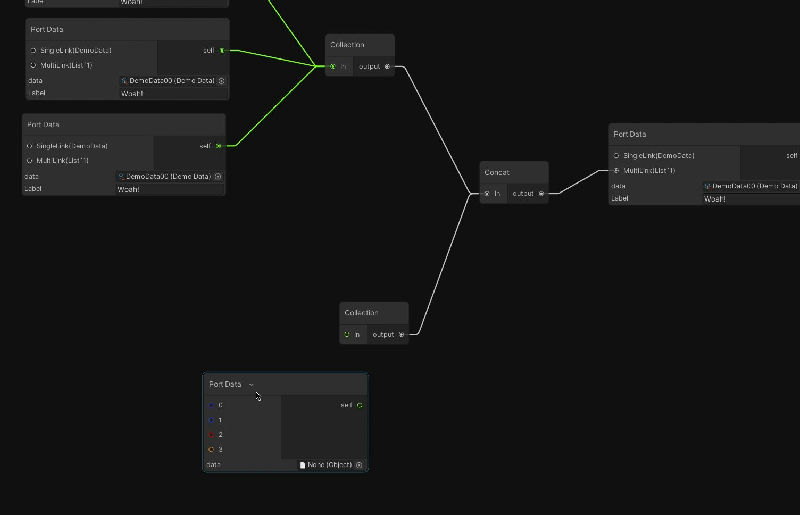800x515 pixels.
Task: Click the orange port 3 circle
Action: pyautogui.click(x=211, y=450)
